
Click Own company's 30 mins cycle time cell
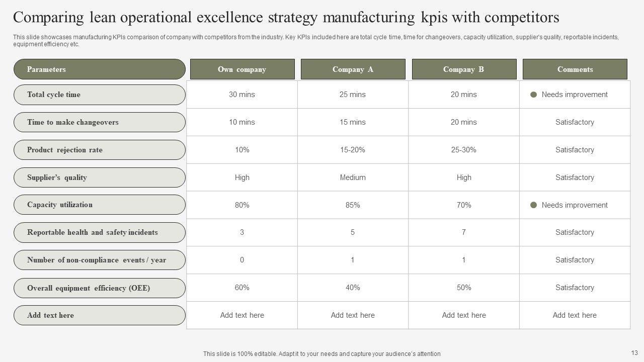pos(242,95)
